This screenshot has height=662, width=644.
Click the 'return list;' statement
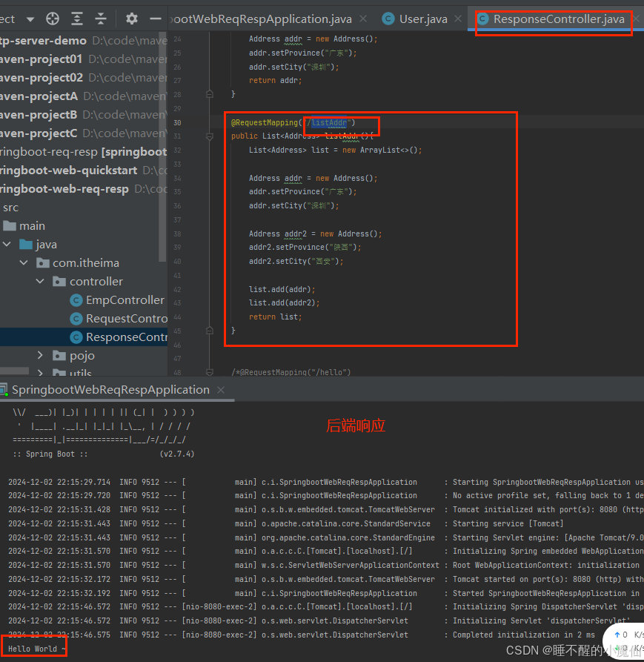point(275,317)
